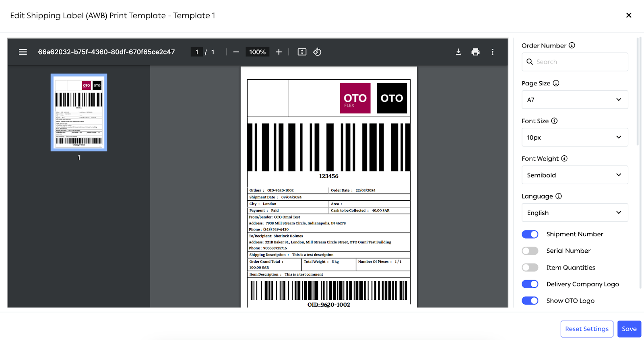Click the barcode number 123456
The width and height of the screenshot is (644, 340).
329,176
